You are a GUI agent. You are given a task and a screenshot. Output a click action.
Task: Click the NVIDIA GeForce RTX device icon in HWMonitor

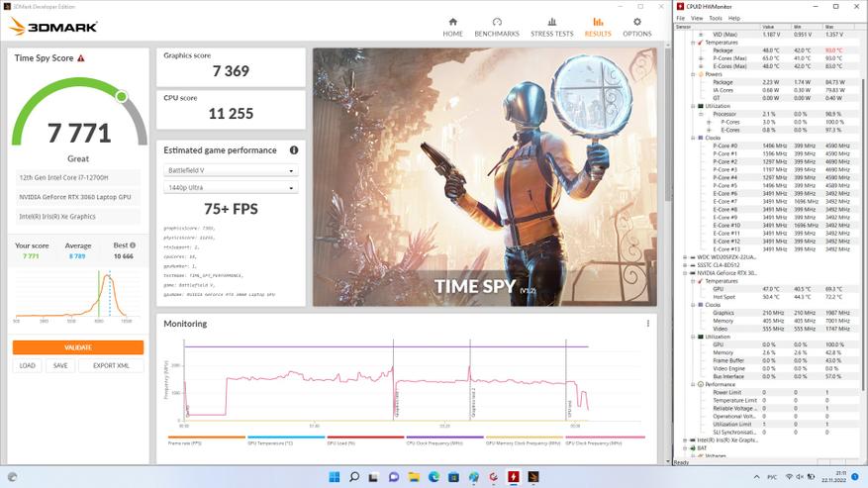coord(692,273)
